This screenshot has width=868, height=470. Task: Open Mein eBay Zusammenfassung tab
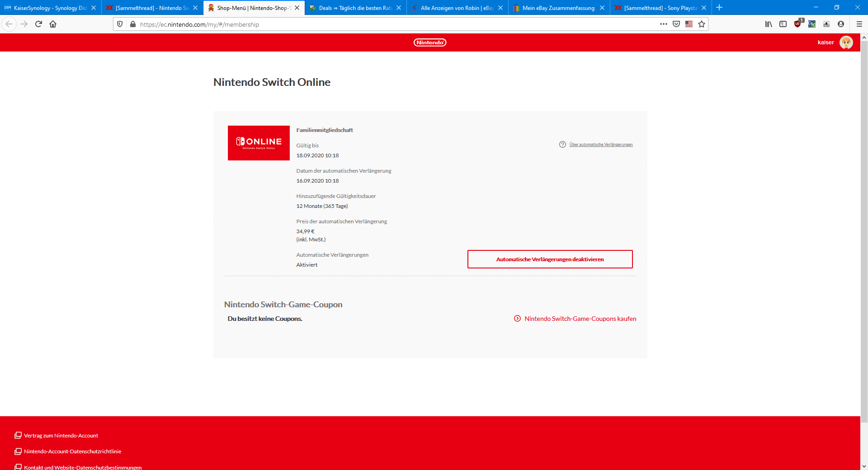click(x=559, y=8)
